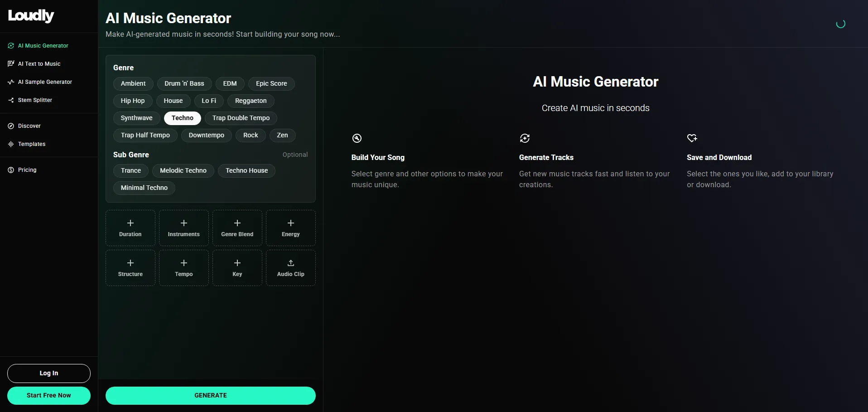868x412 pixels.
Task: Click the Log In button
Action: [x=49, y=373]
